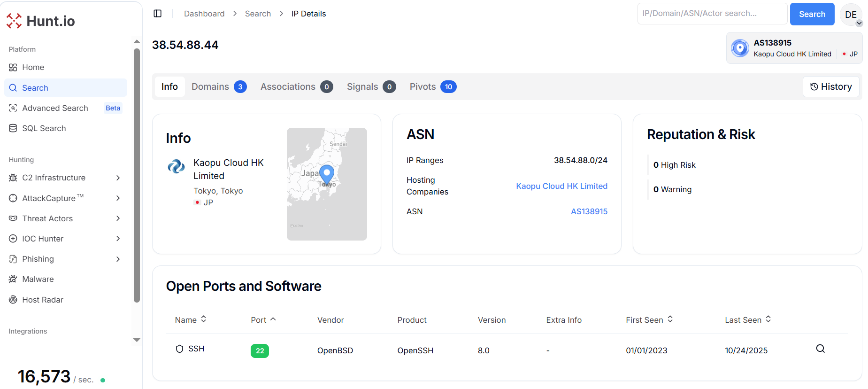Click the sidebar vertical scrollbar
Viewport: 868px width, 389px height.
tap(137, 174)
